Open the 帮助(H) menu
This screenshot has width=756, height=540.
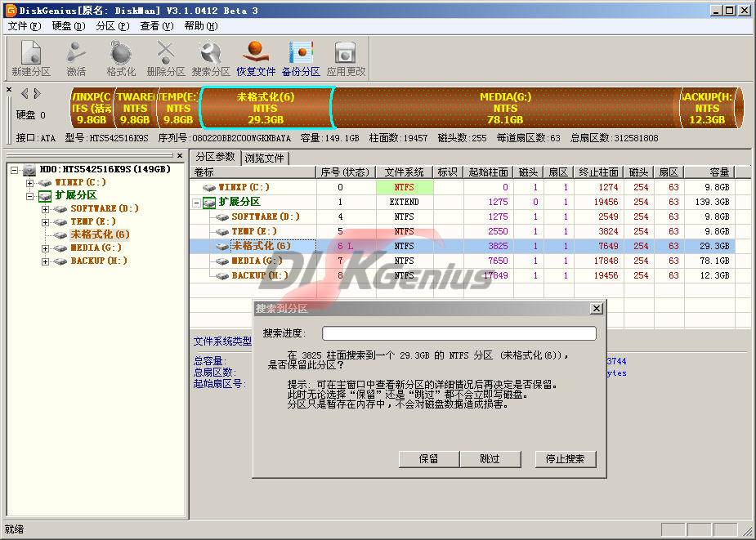(201, 26)
